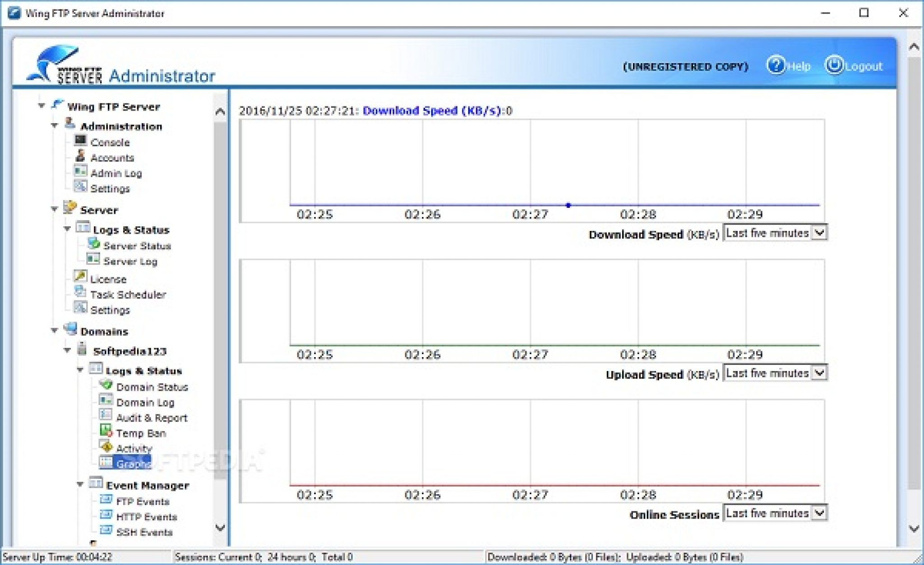The height and width of the screenshot is (565, 924).
Task: Select the Admin Log tree item
Action: point(116,174)
